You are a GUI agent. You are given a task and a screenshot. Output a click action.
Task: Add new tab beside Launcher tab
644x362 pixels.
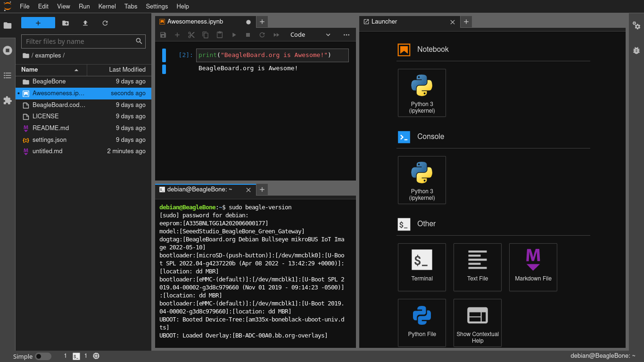point(466,22)
